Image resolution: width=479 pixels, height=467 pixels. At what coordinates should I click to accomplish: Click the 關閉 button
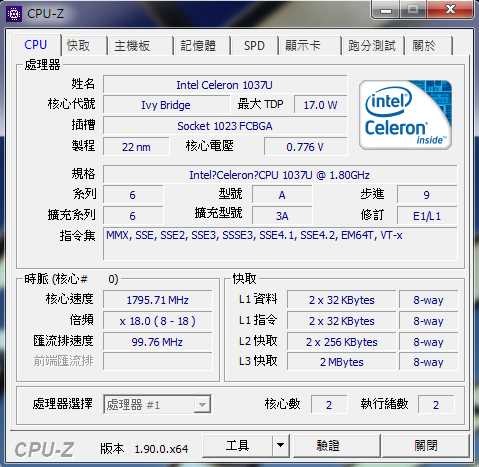tap(426, 445)
